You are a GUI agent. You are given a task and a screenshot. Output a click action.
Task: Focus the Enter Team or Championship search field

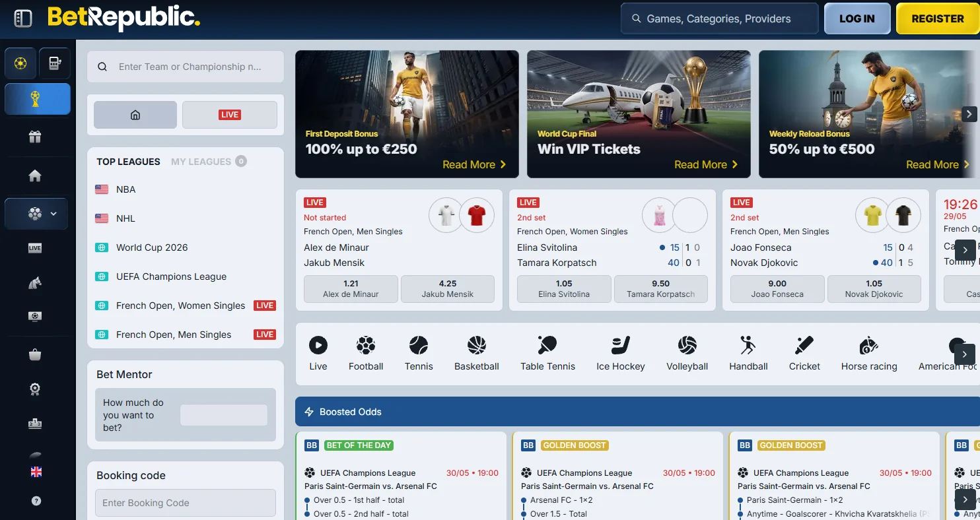click(186, 67)
